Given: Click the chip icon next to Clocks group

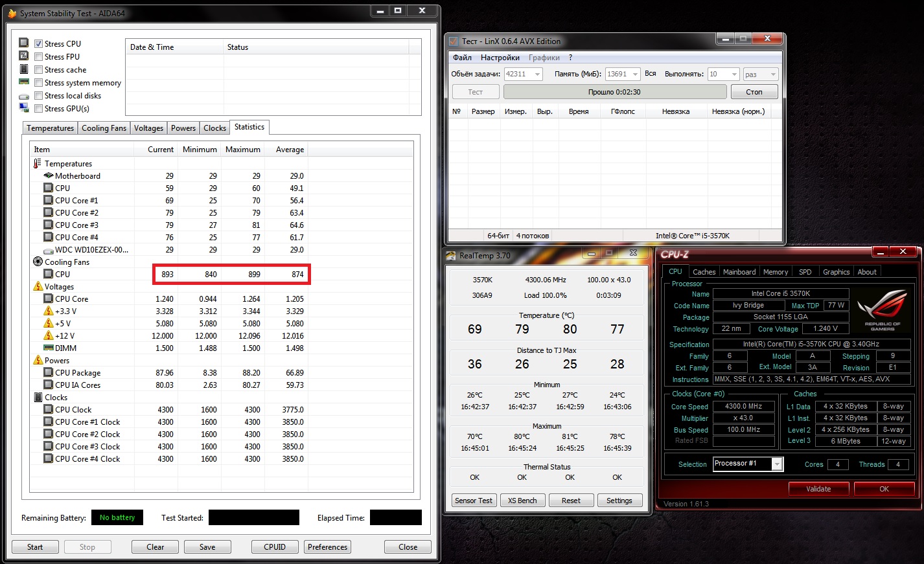Looking at the screenshot, I should [x=38, y=397].
